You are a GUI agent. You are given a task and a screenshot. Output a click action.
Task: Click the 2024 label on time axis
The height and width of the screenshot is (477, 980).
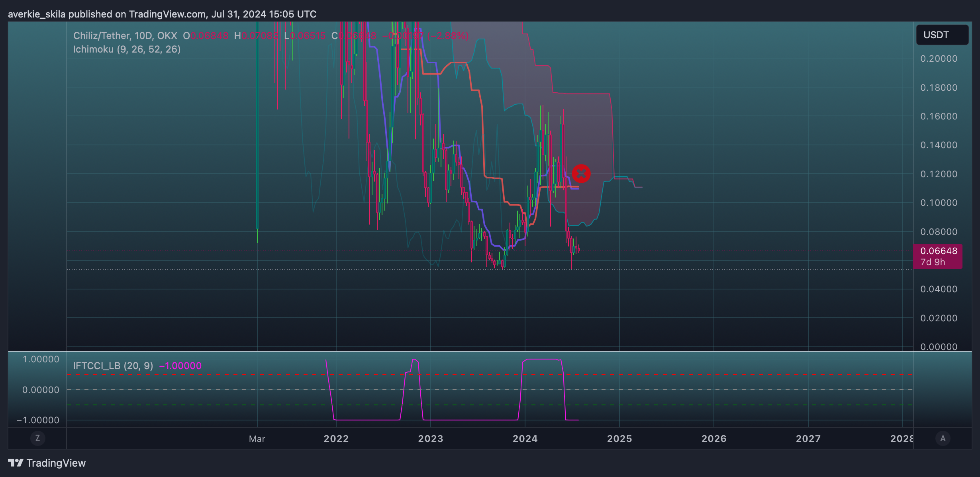(x=525, y=439)
